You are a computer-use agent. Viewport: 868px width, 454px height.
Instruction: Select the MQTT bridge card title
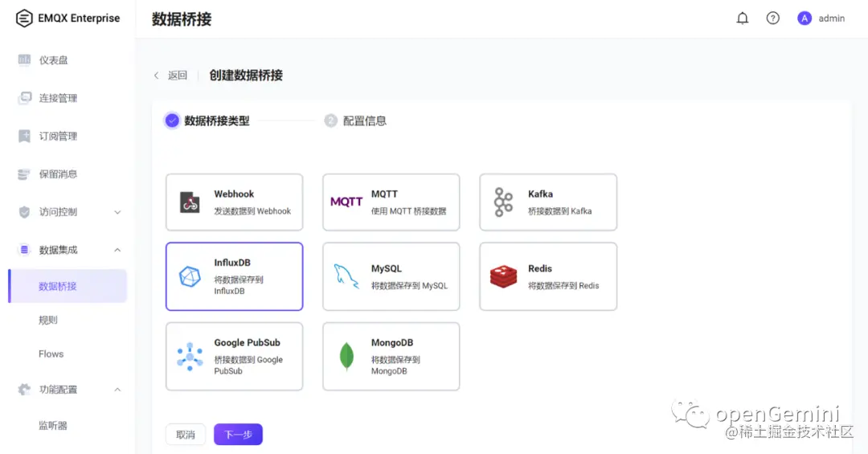pyautogui.click(x=384, y=194)
